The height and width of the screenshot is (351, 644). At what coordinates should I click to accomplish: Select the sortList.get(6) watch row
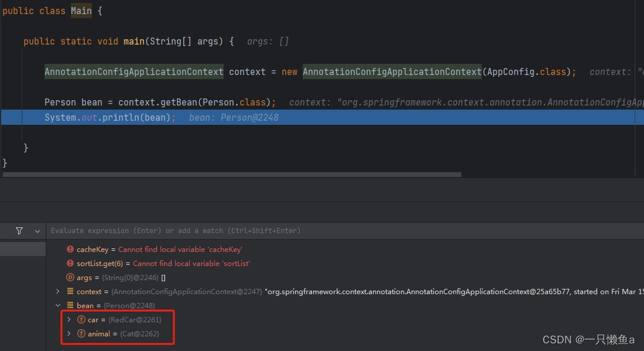345,264
